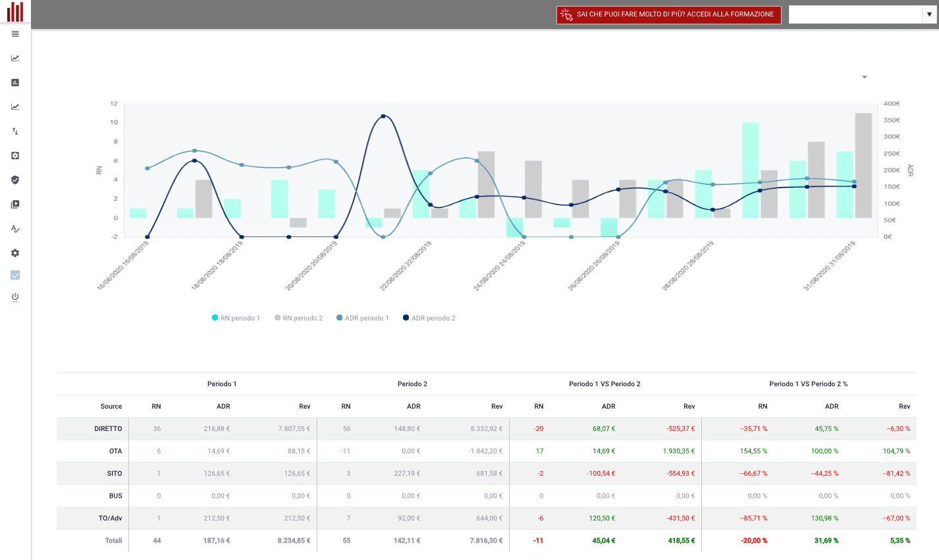Image resolution: width=939 pixels, height=560 pixels.
Task: Toggle the blue checkbox icon in sidebar
Action: point(15,276)
